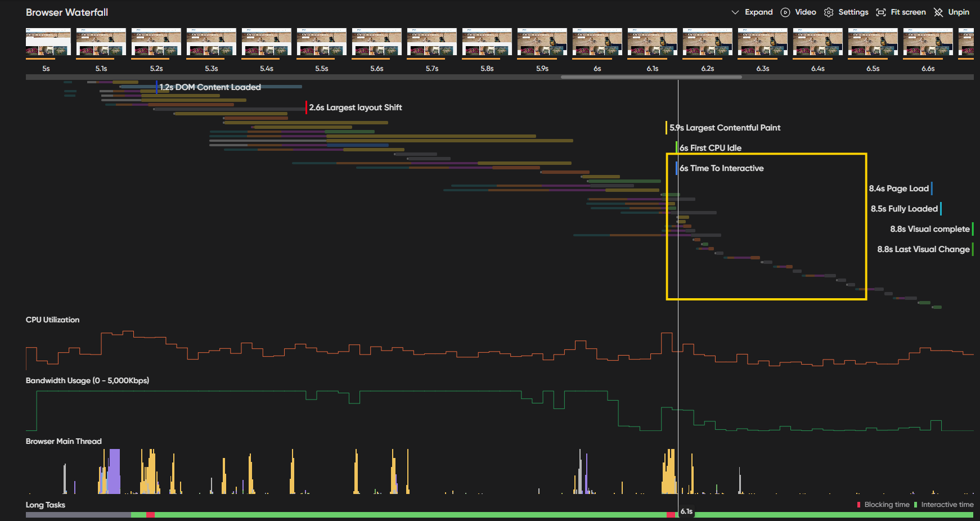
Task: Click the First CPU Idle marker icon
Action: pyautogui.click(x=676, y=147)
